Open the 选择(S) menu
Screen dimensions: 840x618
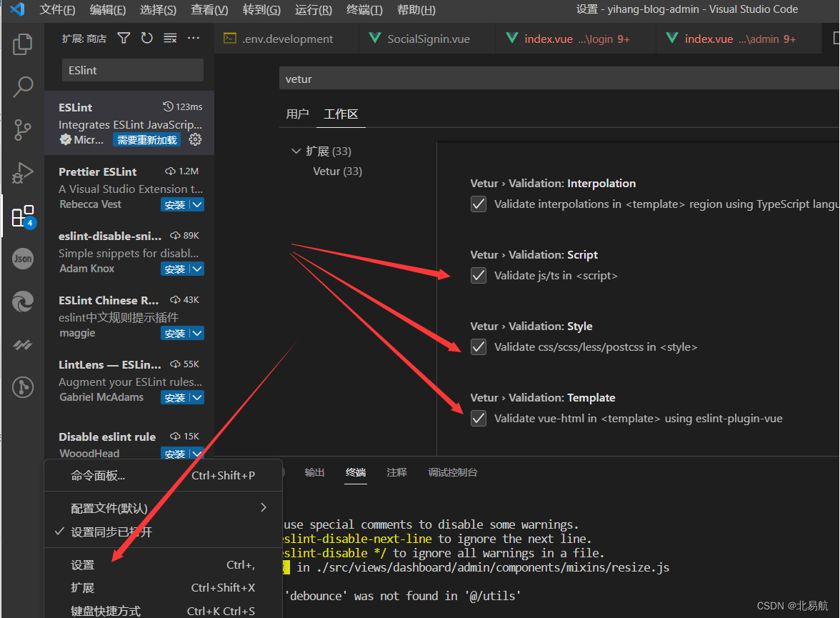pyautogui.click(x=158, y=10)
